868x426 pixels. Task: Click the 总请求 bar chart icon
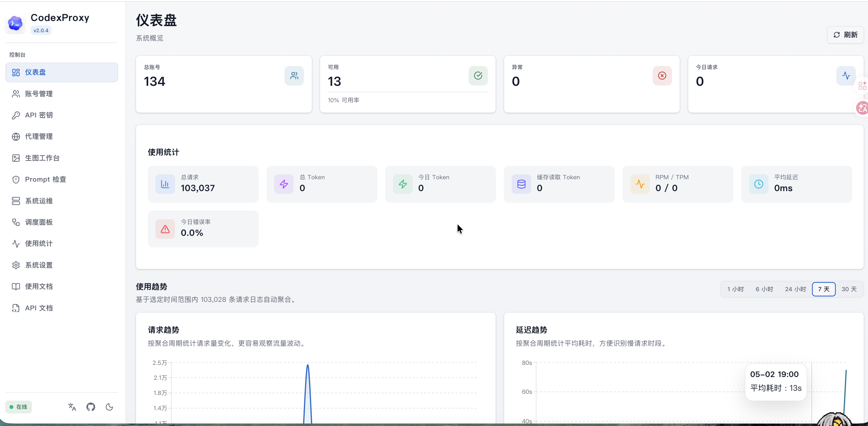point(165,184)
